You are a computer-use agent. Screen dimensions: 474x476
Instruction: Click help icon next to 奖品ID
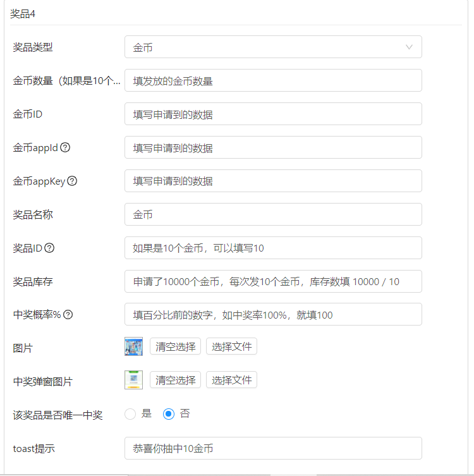[49, 248]
